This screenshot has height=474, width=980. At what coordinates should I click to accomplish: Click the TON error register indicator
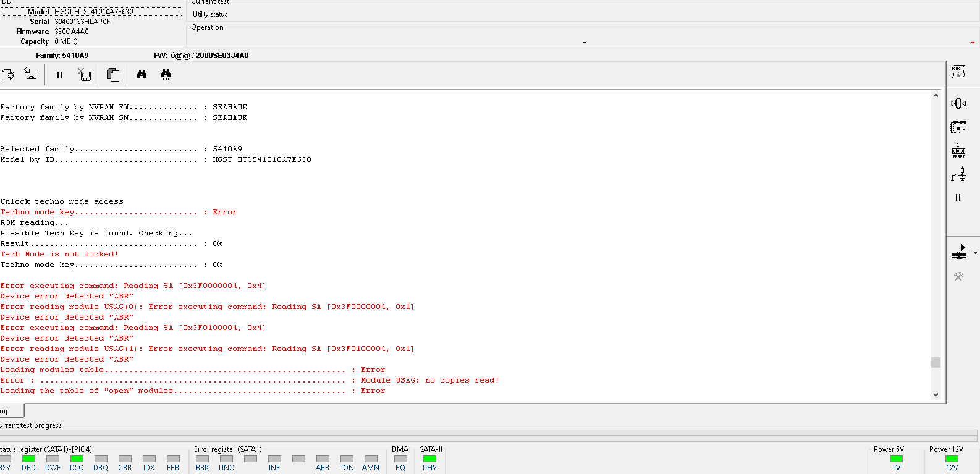(x=347, y=459)
